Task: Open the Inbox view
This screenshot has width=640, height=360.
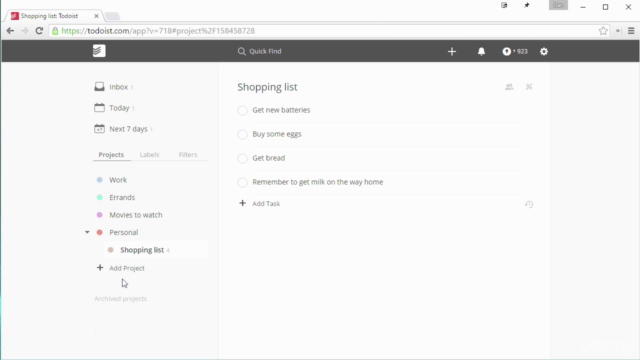Action: pyautogui.click(x=118, y=87)
